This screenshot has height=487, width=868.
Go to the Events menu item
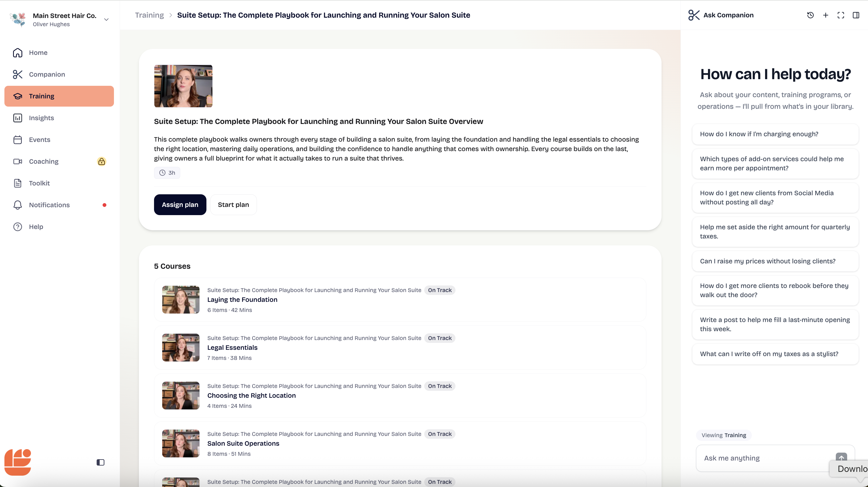pos(59,140)
